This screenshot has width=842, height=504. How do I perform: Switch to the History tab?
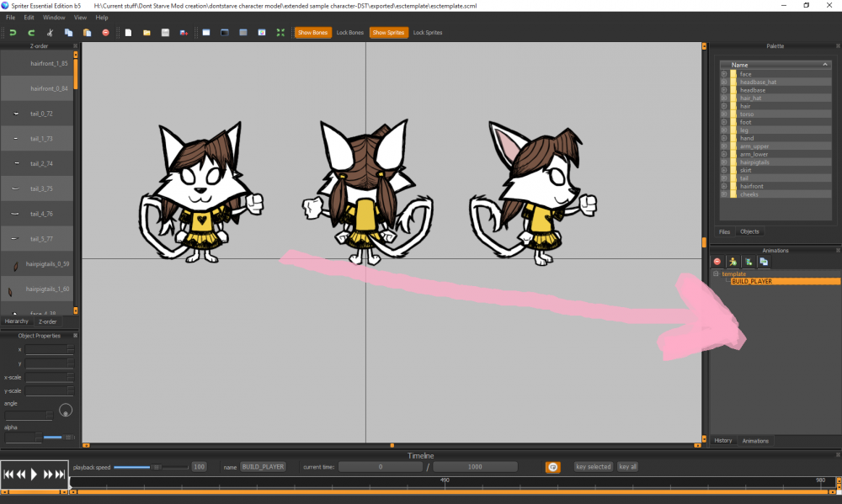[722, 441]
